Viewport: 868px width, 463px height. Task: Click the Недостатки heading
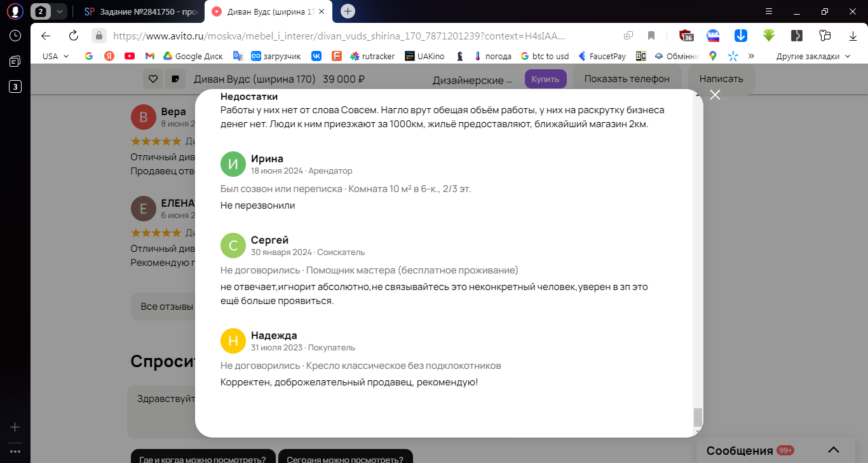[x=249, y=97]
